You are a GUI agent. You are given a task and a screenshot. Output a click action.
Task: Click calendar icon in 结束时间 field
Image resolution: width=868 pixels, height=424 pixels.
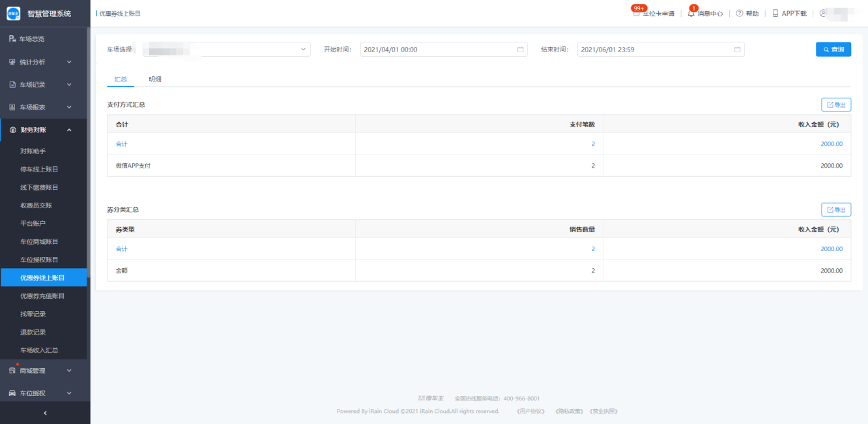738,50
